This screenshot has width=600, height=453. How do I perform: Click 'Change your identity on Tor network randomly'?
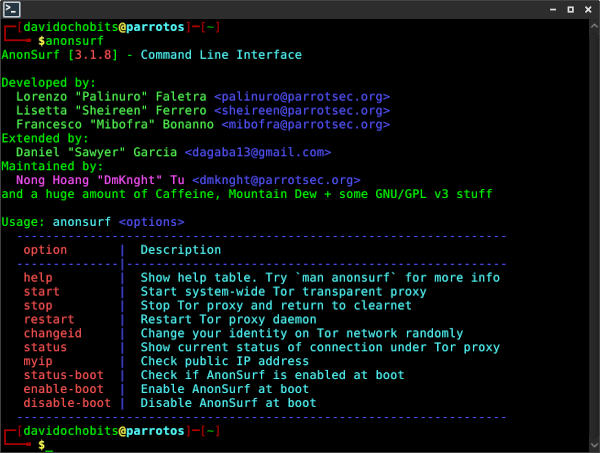click(x=302, y=333)
